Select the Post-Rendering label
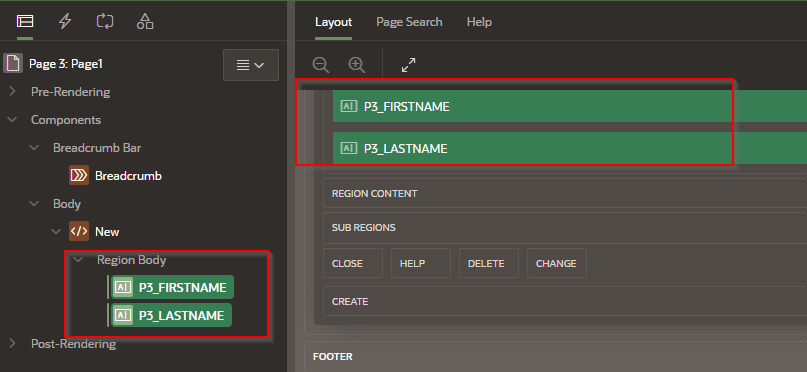The image size is (807, 372). click(73, 343)
